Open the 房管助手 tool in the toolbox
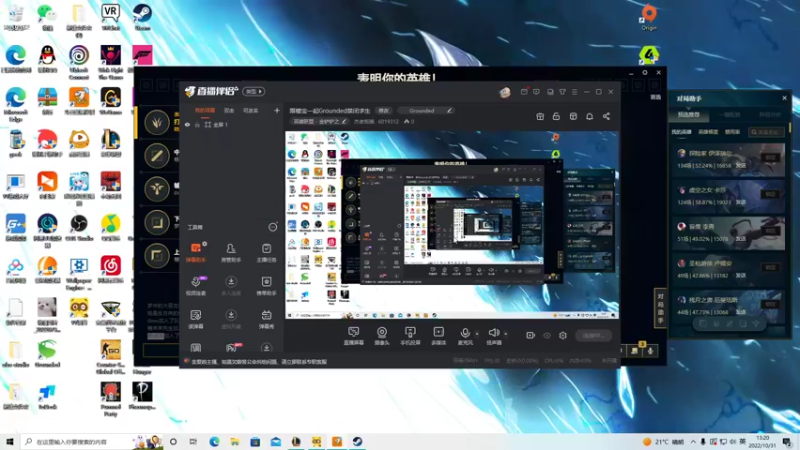Viewport: 800px width, 450px height. 231,252
